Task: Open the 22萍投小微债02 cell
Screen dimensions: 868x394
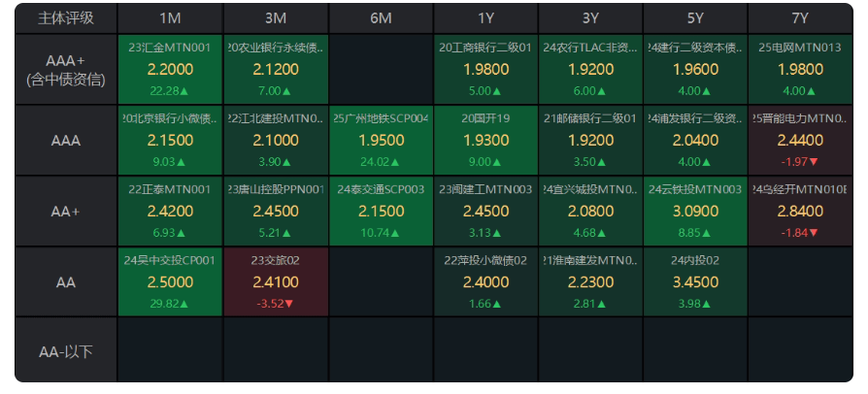Action: [485, 281]
